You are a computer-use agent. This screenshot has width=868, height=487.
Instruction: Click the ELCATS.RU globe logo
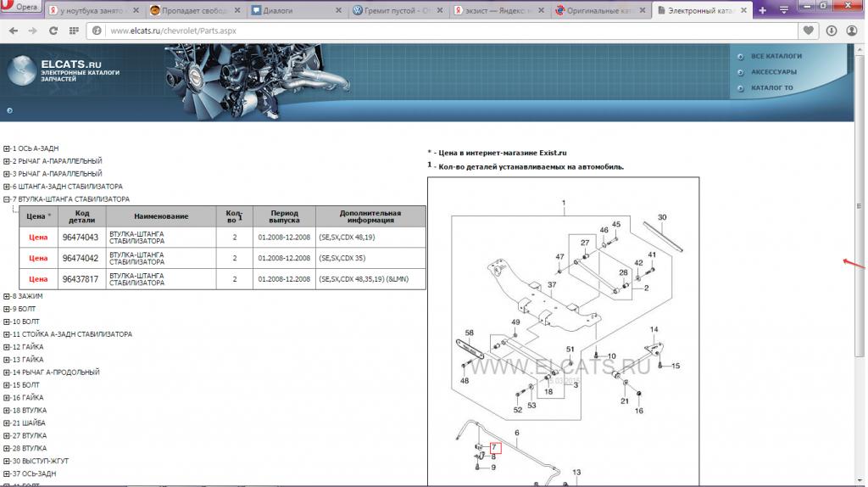(x=22, y=70)
